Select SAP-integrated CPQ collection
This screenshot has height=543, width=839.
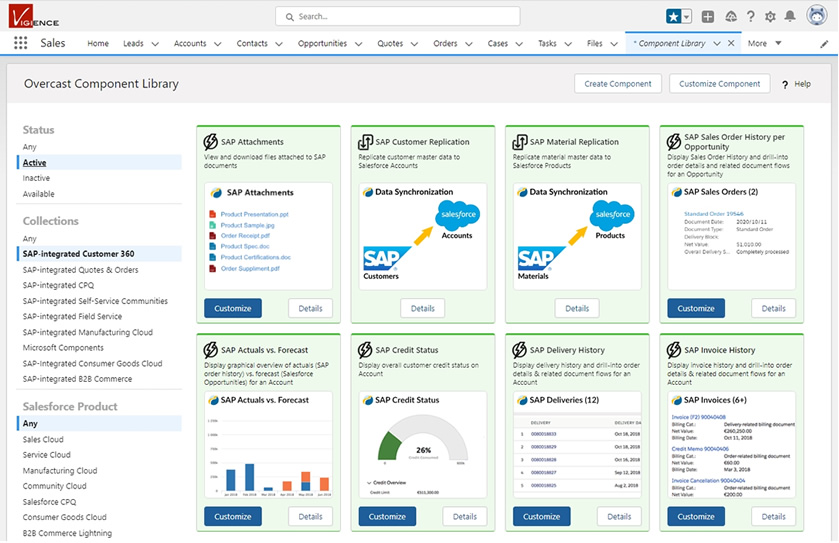point(58,285)
